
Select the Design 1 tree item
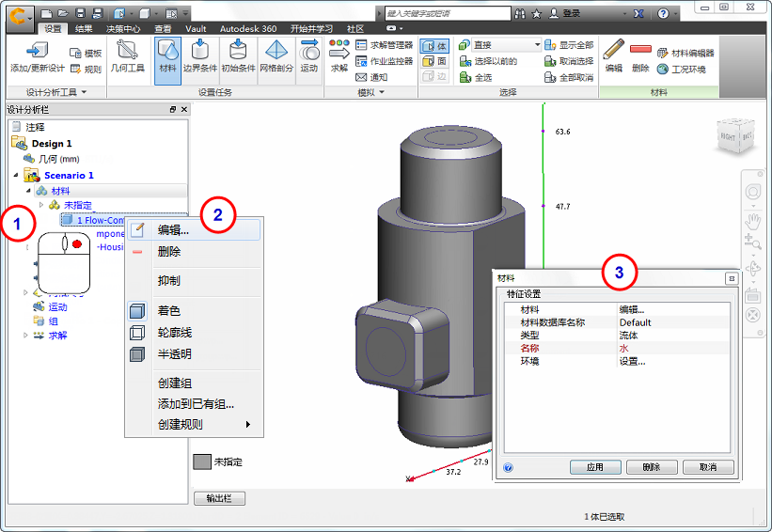coord(52,143)
